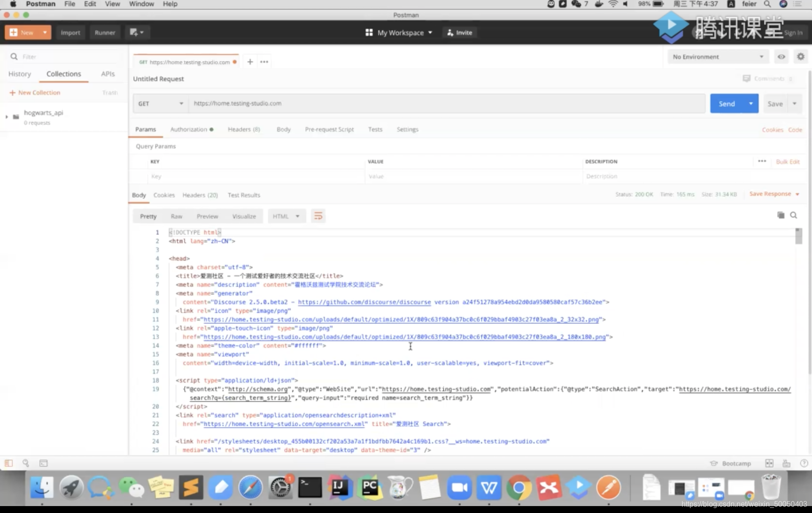The height and width of the screenshot is (513, 812).
Task: Open the HTML format dropdown
Action: coord(286,216)
